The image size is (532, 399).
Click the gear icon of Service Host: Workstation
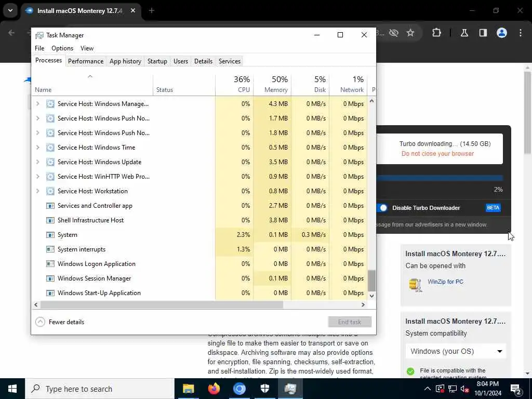coord(50,191)
